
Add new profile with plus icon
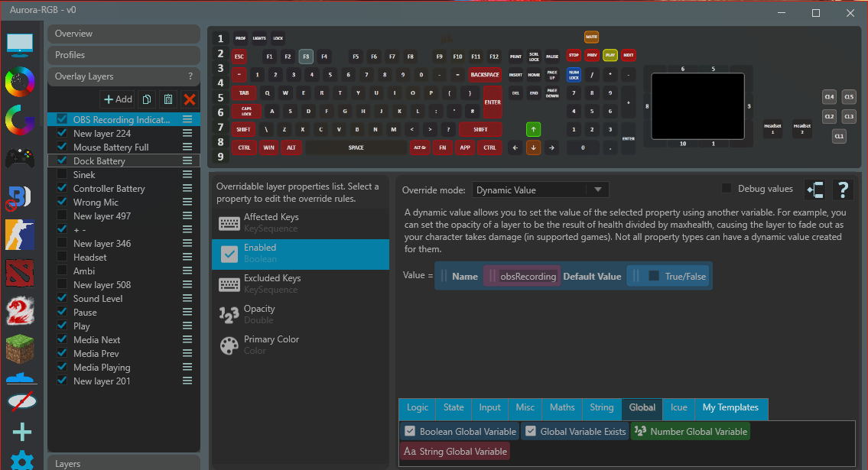click(21, 433)
